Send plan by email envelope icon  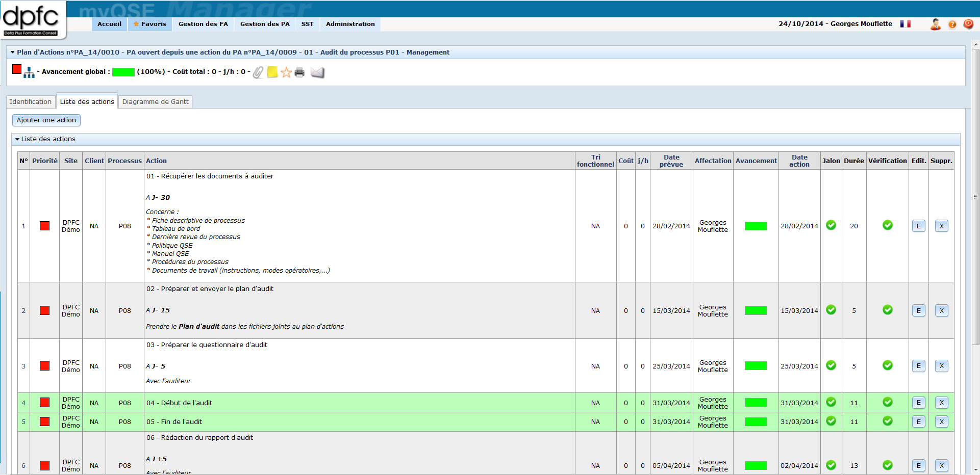click(317, 72)
